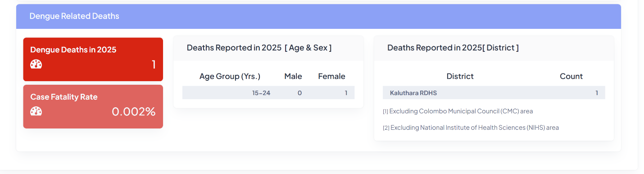Click the Female column header
The image size is (644, 174).
pyautogui.click(x=331, y=76)
